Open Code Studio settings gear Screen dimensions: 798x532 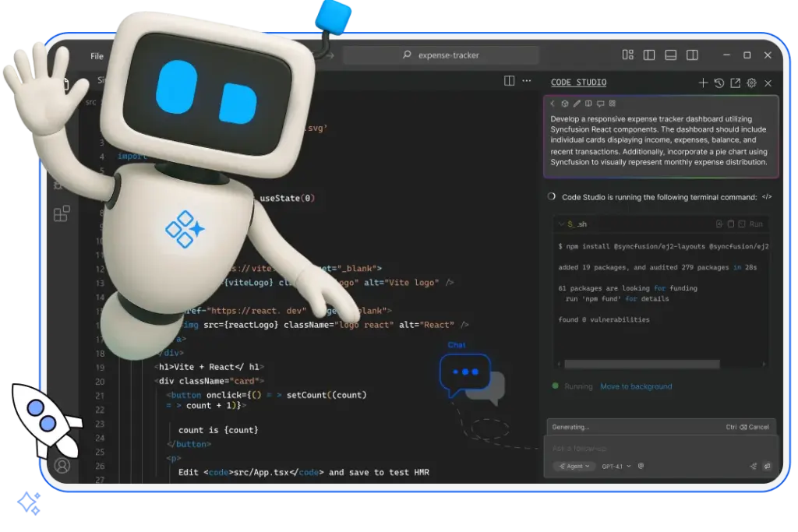[x=752, y=83]
